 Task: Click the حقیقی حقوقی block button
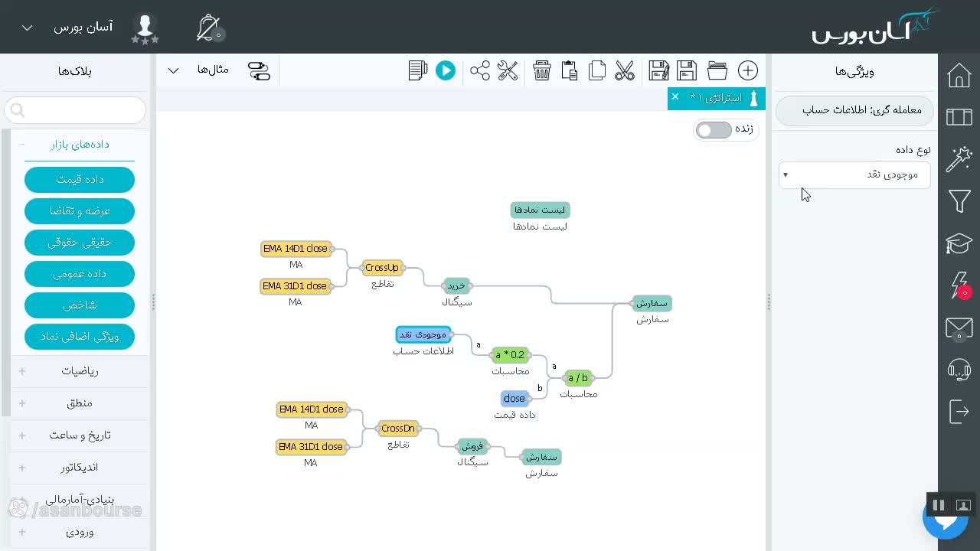[80, 242]
